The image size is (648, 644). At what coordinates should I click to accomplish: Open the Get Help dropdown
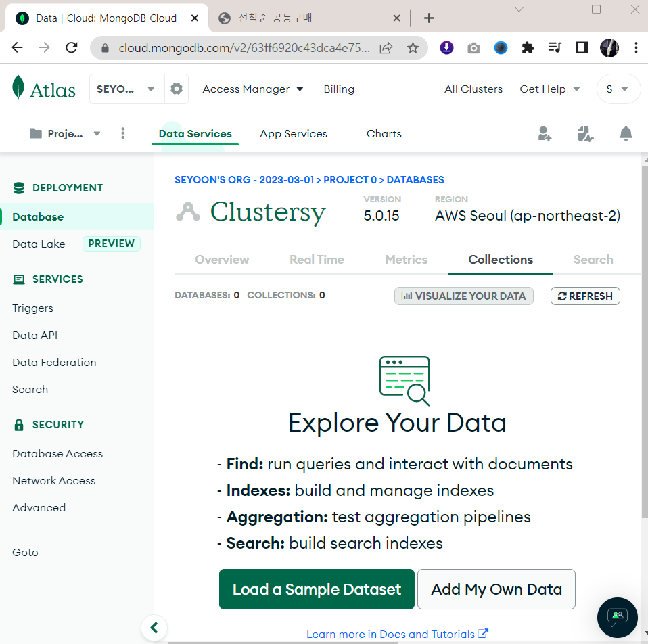pos(550,89)
